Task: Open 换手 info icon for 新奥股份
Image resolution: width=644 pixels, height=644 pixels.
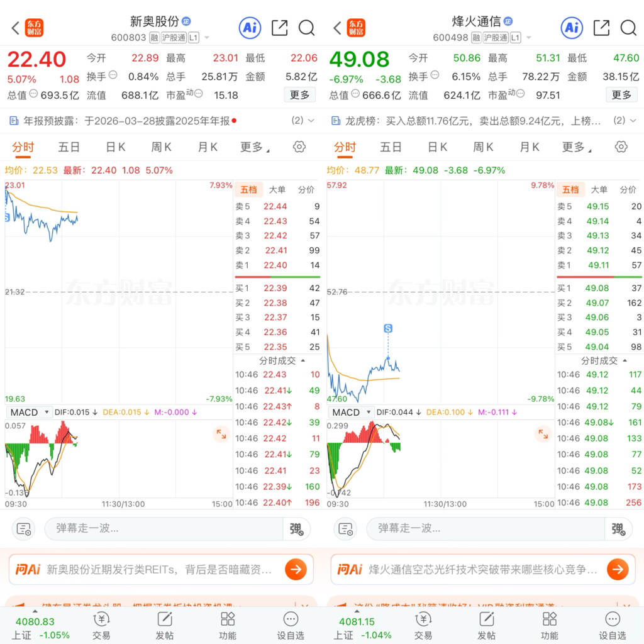Action: [x=113, y=75]
